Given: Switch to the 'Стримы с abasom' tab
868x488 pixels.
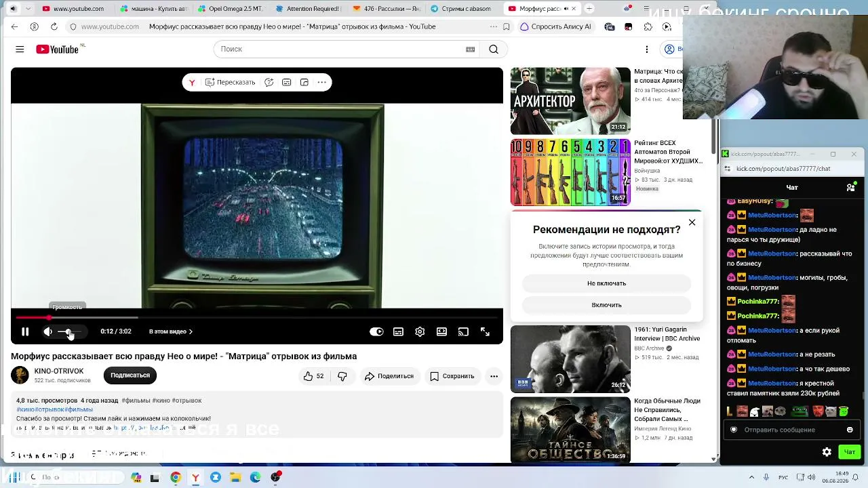Looking at the screenshot, I should 465,9.
